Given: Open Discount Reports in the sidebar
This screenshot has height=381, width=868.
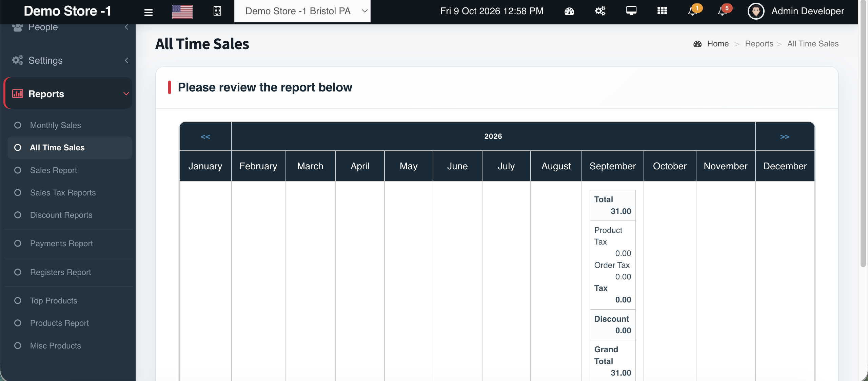Looking at the screenshot, I should click(x=61, y=215).
